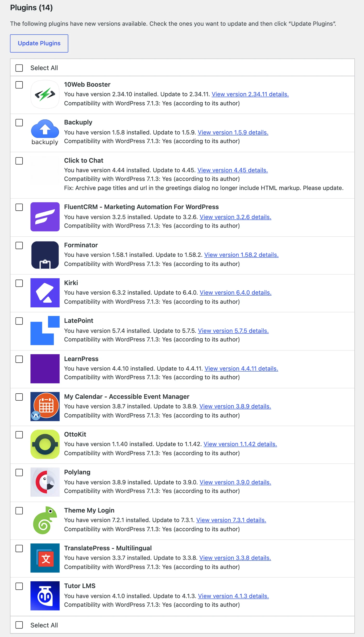This screenshot has height=637, width=364.
Task: Select the Backuply plugin checkbox
Action: [19, 122]
